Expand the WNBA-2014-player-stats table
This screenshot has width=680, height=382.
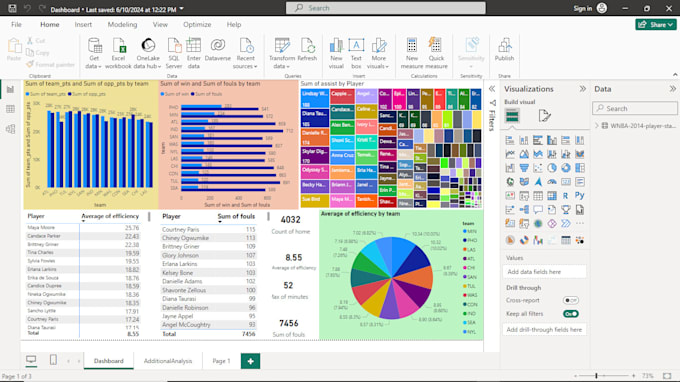coord(597,126)
